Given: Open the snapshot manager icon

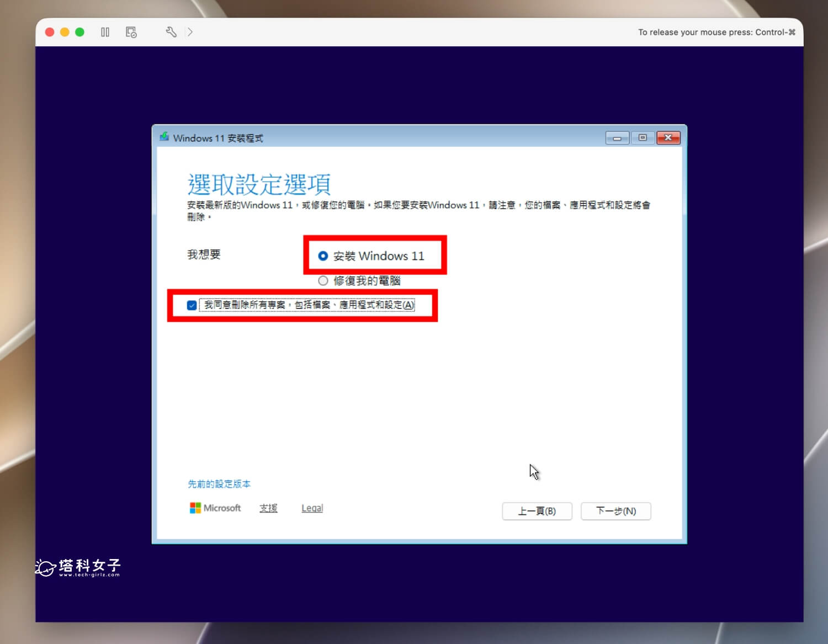Looking at the screenshot, I should (131, 32).
